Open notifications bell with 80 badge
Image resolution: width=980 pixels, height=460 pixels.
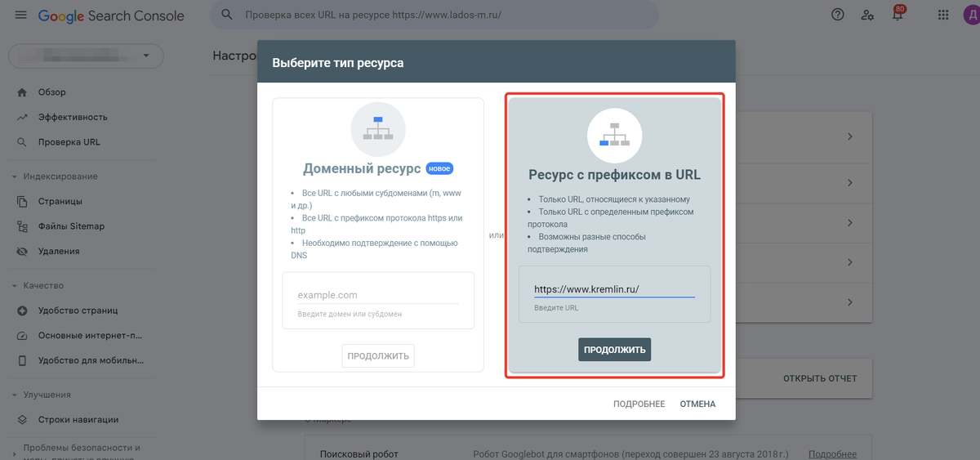(x=898, y=14)
